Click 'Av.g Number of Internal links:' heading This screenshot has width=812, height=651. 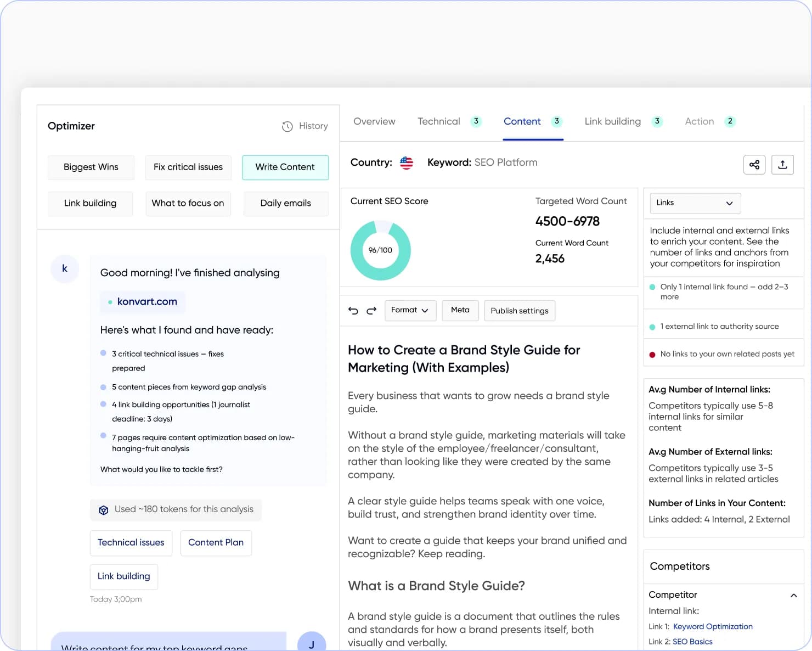point(709,390)
